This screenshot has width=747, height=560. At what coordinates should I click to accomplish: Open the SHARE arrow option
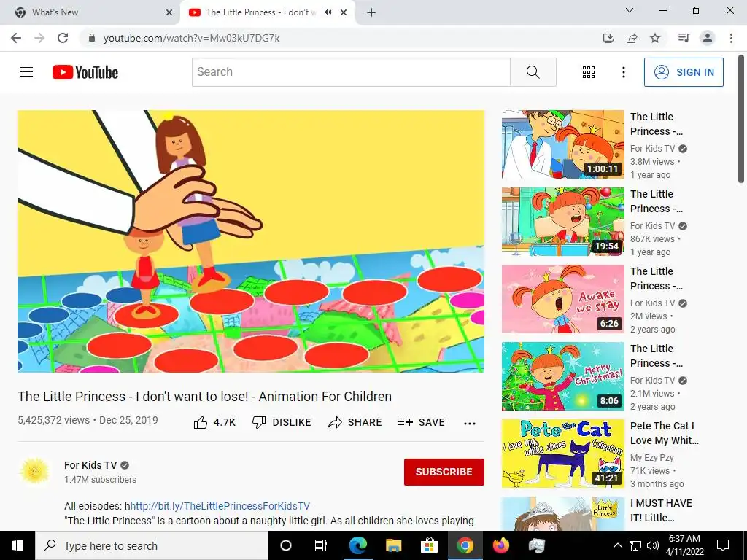click(355, 422)
